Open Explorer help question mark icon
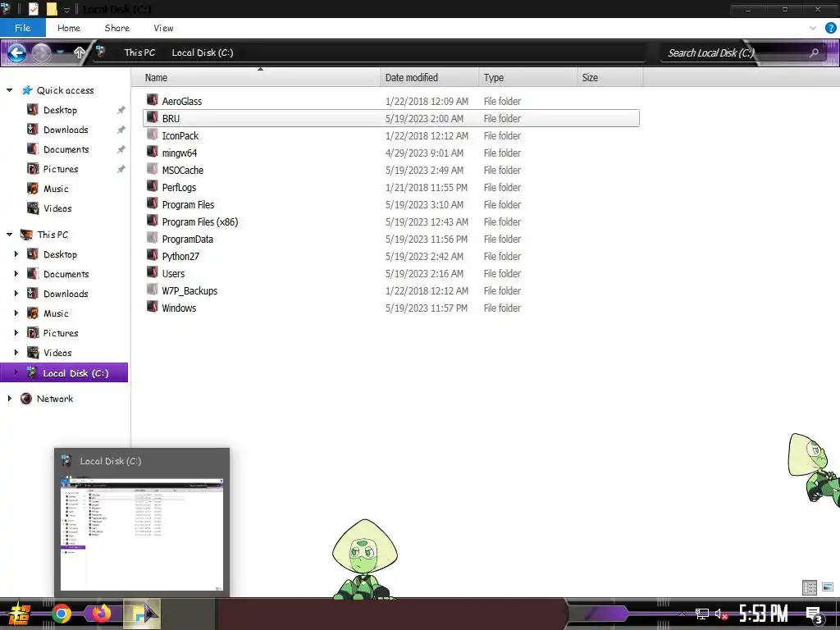This screenshot has height=630, width=840. click(830, 28)
